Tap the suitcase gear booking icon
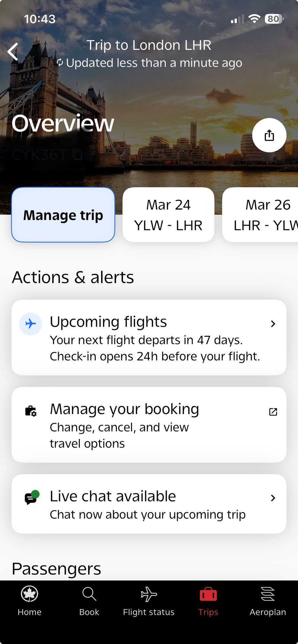Image resolution: width=298 pixels, height=644 pixels. click(31, 411)
